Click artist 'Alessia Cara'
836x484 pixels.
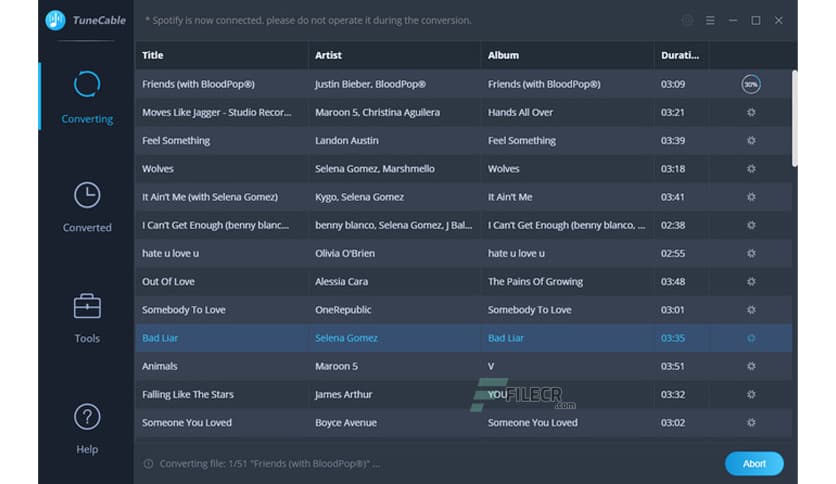coord(341,282)
